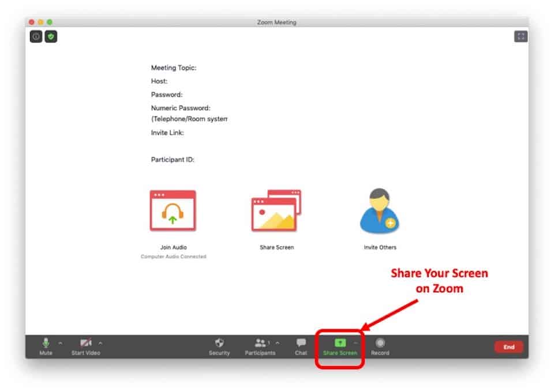Open the Participants panel from the toolbar
554x392 pixels.
pyautogui.click(x=260, y=347)
